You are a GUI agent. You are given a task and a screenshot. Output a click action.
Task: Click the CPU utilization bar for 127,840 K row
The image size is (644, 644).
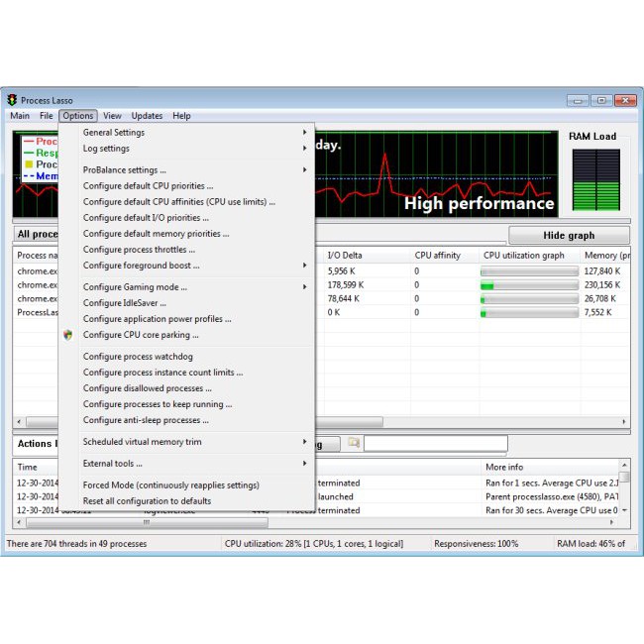click(x=529, y=271)
